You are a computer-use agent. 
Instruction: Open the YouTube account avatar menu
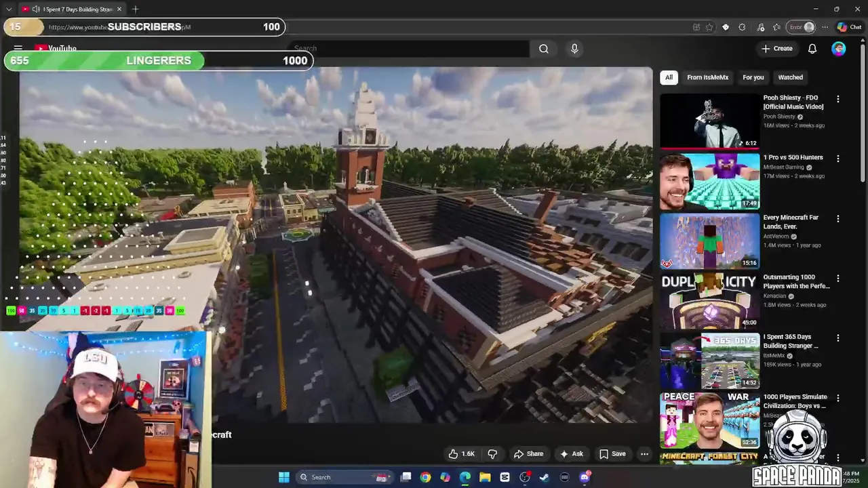pyautogui.click(x=839, y=49)
